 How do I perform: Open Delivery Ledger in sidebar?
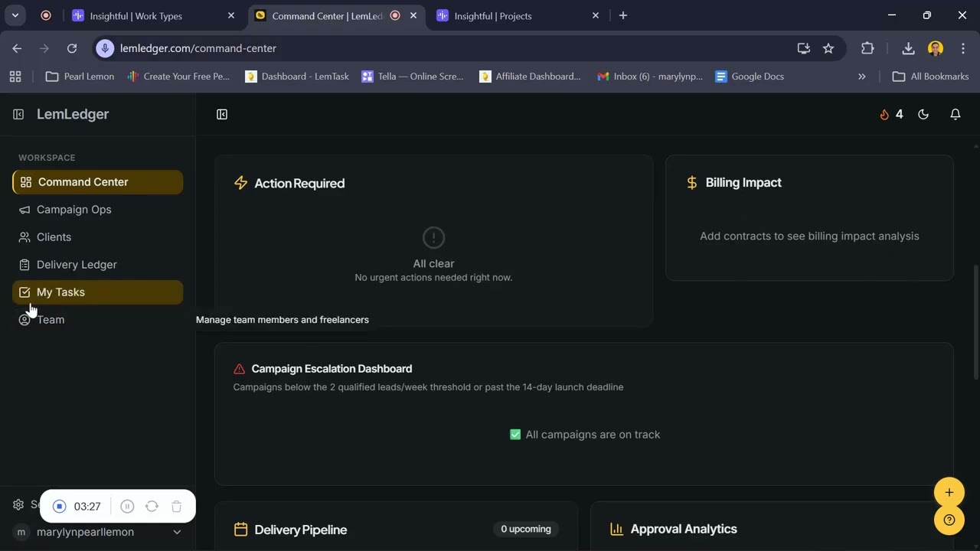coord(97,265)
